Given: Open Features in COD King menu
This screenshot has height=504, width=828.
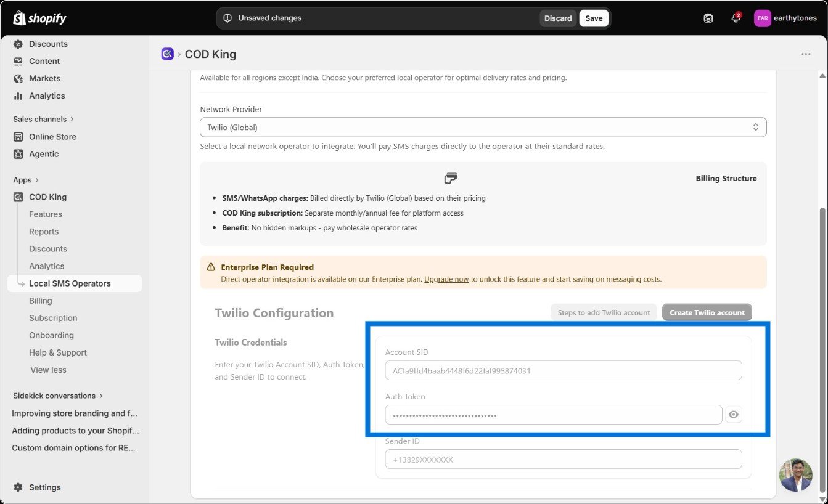Looking at the screenshot, I should [46, 214].
